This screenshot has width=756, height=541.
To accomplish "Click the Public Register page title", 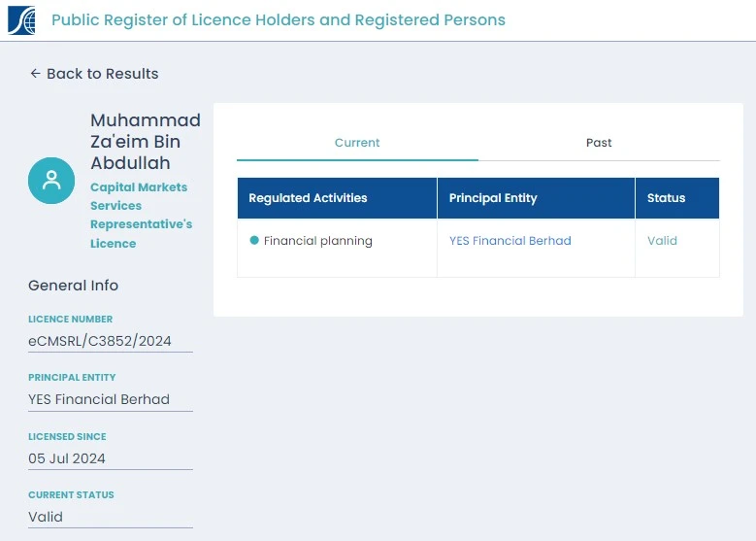I will 279,20.
